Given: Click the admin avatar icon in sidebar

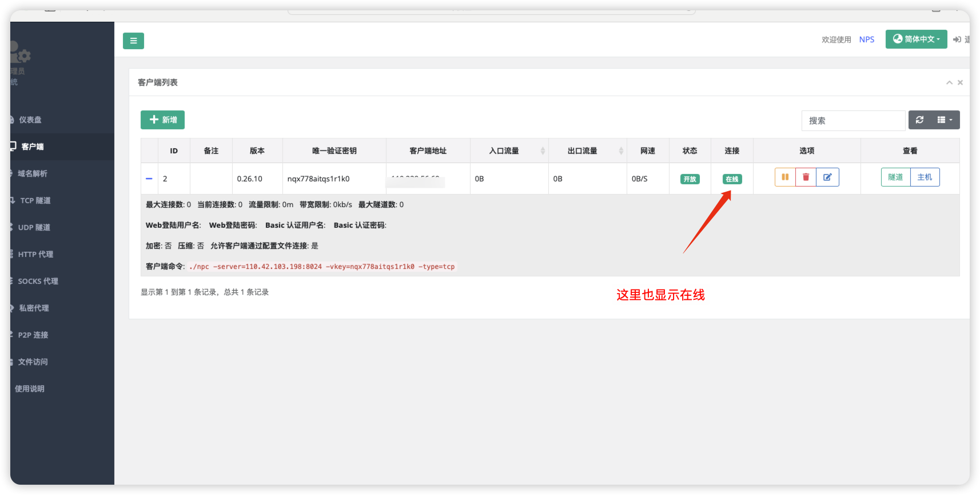Looking at the screenshot, I should [20, 52].
